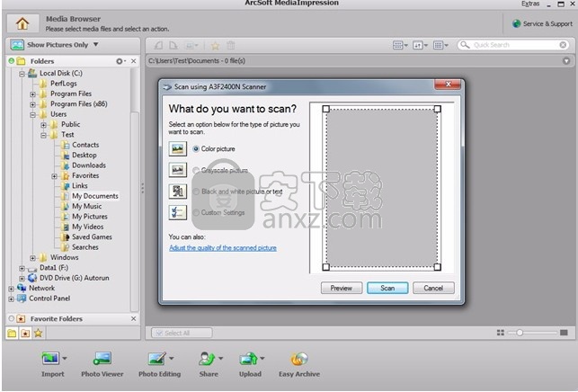The image size is (578, 392).
Task: Click the Upload icon
Action: point(248,358)
